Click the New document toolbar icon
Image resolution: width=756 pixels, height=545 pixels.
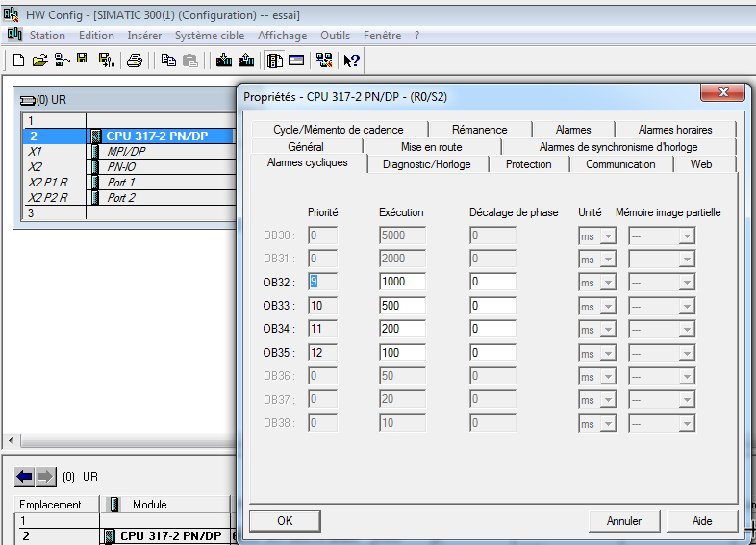[x=18, y=61]
